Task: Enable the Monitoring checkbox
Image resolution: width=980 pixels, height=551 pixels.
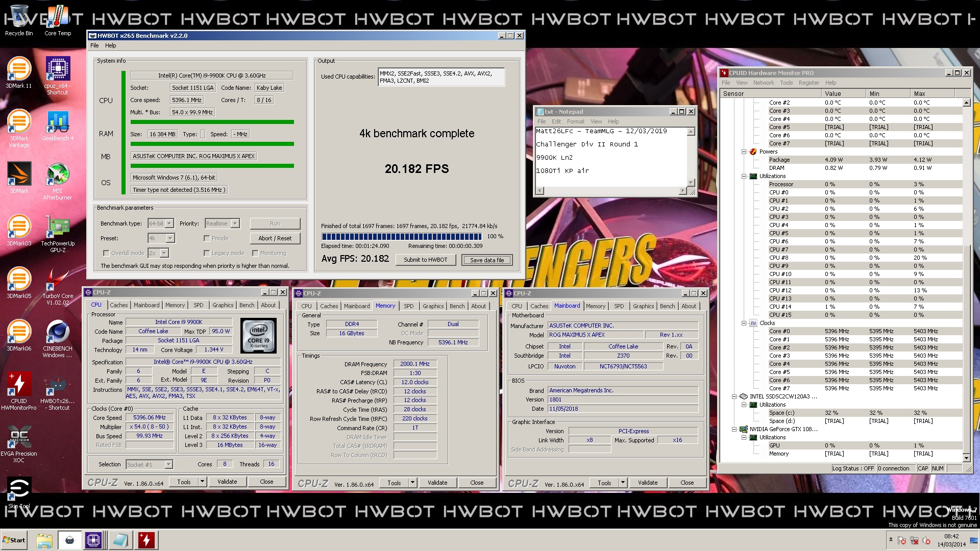Action: click(x=255, y=253)
